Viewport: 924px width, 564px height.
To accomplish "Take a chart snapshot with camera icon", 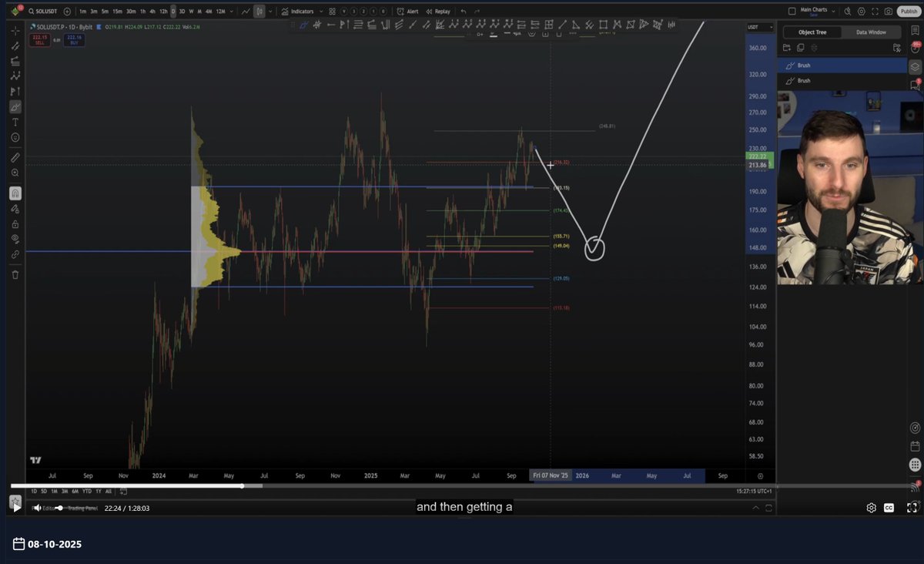I will (x=889, y=12).
